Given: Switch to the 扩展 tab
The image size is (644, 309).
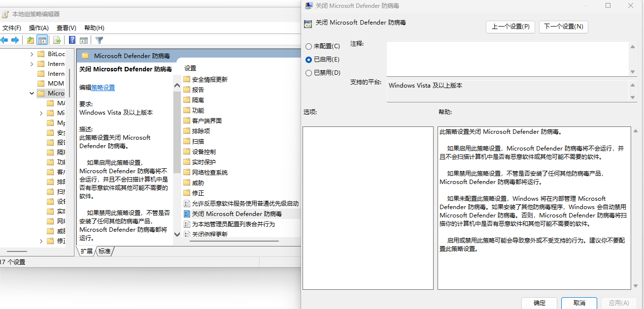Looking at the screenshot, I should 87,251.
